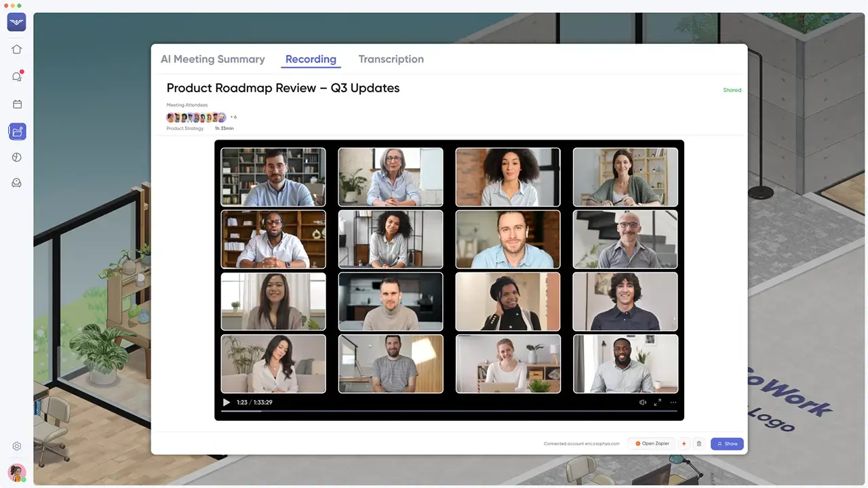This screenshot has height=488, width=868.
Task: Go to Home from the sidebar
Action: pos(17,49)
